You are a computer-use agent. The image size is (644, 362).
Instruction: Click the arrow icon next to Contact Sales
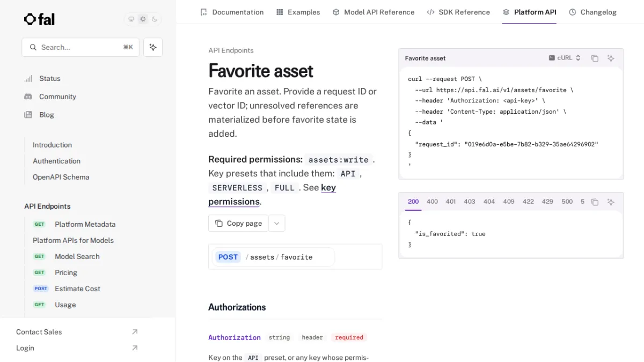(135, 332)
